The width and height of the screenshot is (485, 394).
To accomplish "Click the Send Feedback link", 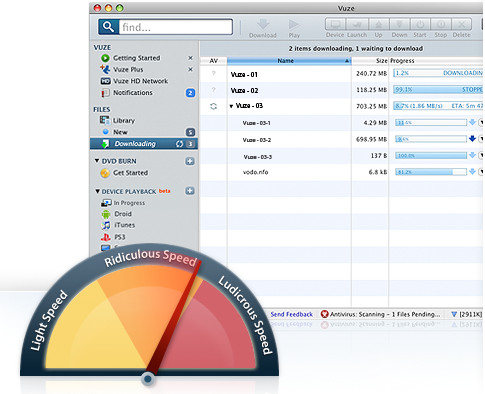I will click(291, 314).
